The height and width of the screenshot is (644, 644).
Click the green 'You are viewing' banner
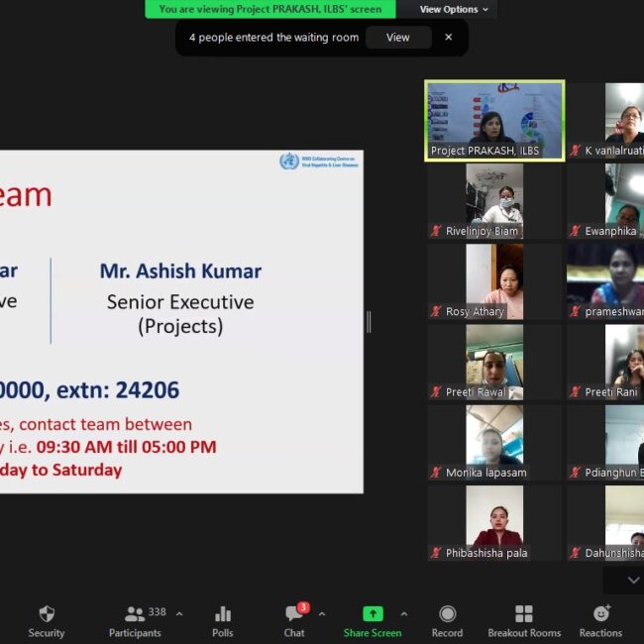[x=270, y=9]
